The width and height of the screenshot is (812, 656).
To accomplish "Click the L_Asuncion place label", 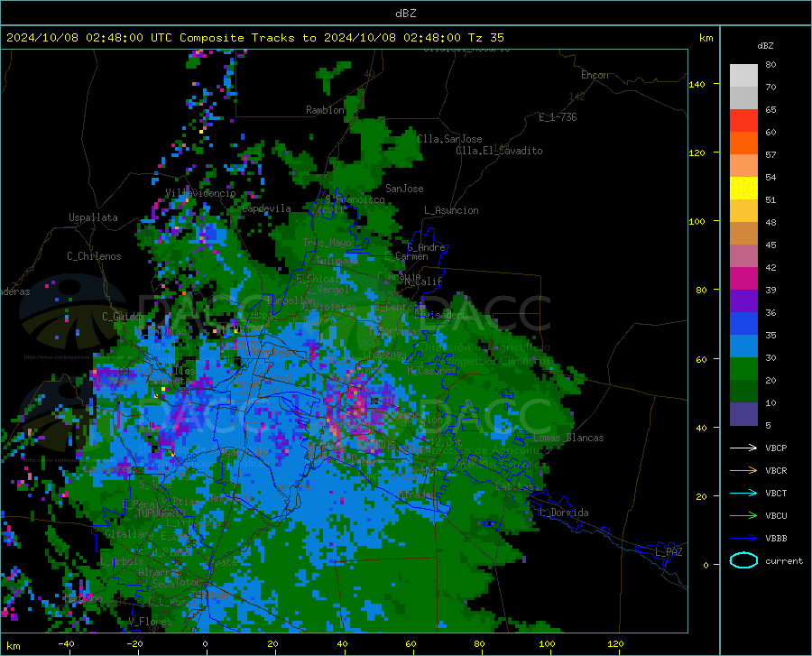I will (451, 210).
